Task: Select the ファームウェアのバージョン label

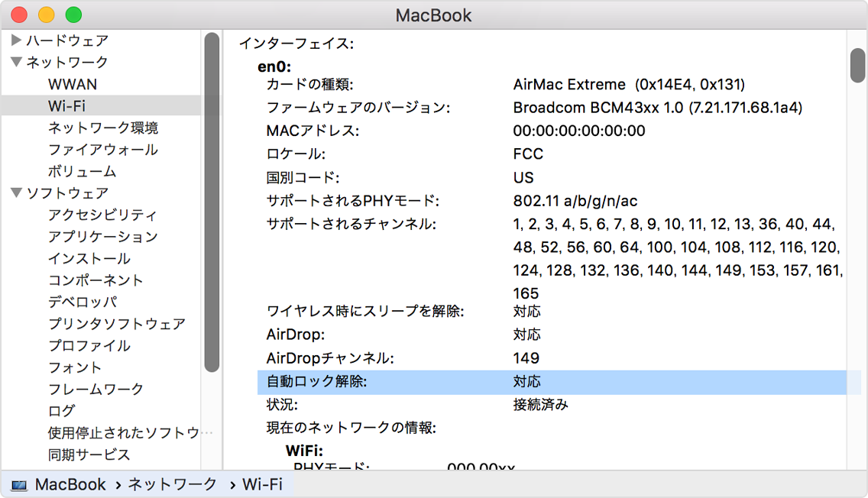Action: [x=358, y=108]
